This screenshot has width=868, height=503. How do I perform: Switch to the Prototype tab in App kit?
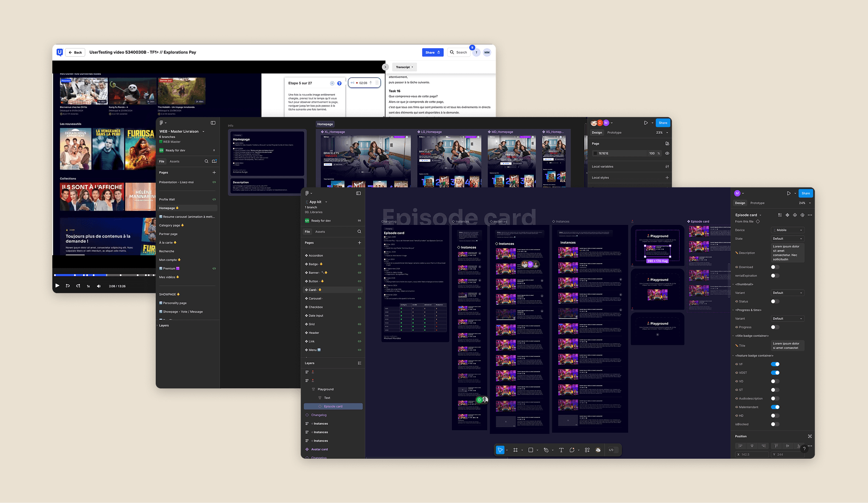coord(757,203)
